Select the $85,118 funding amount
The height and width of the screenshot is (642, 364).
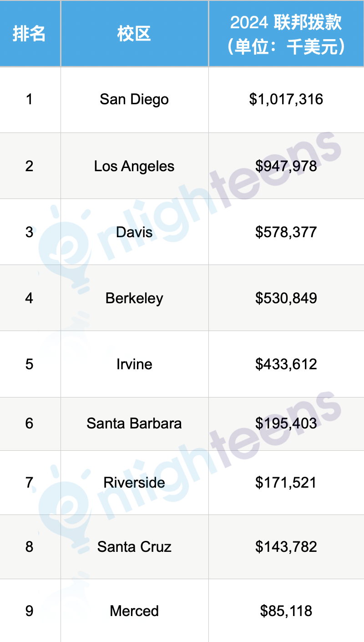(286, 611)
